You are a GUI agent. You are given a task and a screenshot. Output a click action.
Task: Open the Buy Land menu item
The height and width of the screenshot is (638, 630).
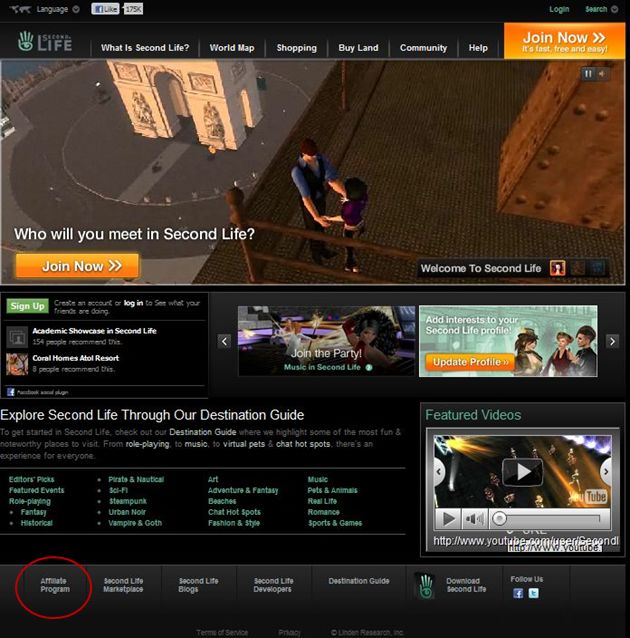click(x=358, y=47)
